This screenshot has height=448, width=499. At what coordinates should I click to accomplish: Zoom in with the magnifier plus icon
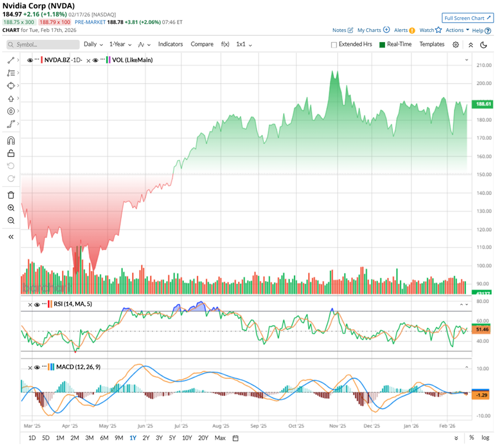(11, 208)
